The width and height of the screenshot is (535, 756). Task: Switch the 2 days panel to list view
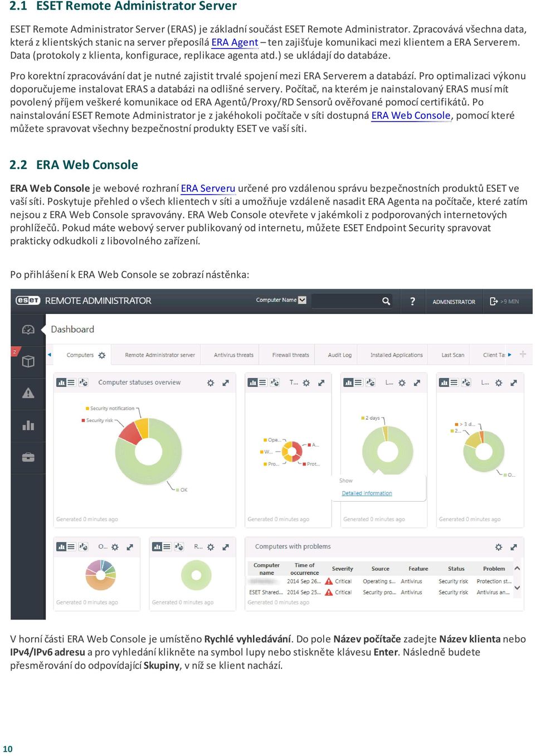358,382
